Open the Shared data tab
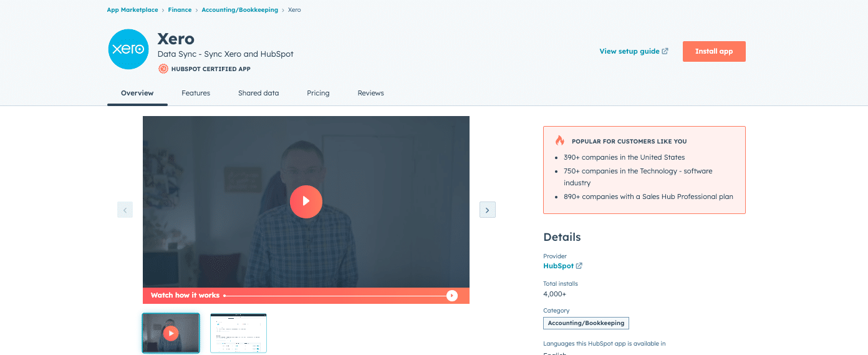This screenshot has height=355, width=868. point(258,93)
